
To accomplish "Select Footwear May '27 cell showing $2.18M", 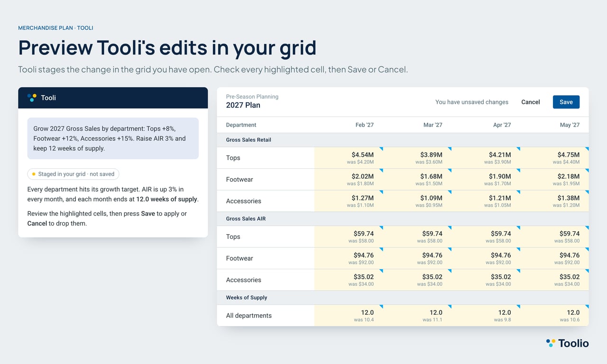I will [555, 180].
